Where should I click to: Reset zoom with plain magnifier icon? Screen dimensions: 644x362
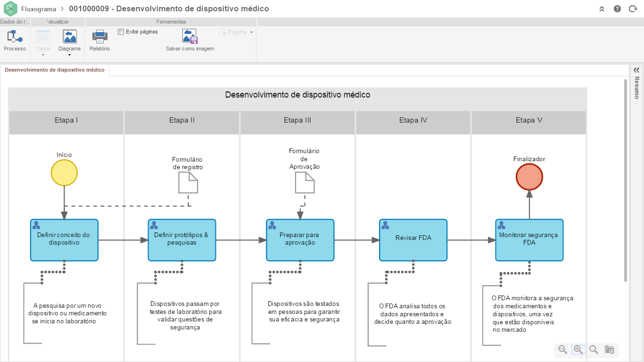point(594,350)
